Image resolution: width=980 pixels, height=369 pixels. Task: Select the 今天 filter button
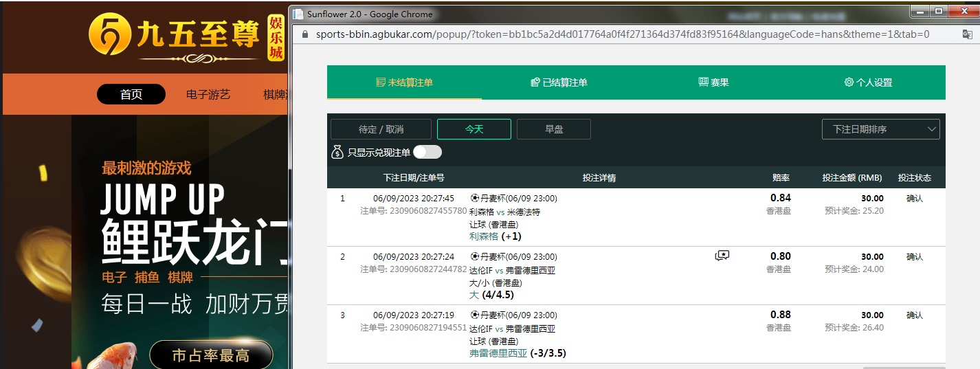click(x=474, y=129)
